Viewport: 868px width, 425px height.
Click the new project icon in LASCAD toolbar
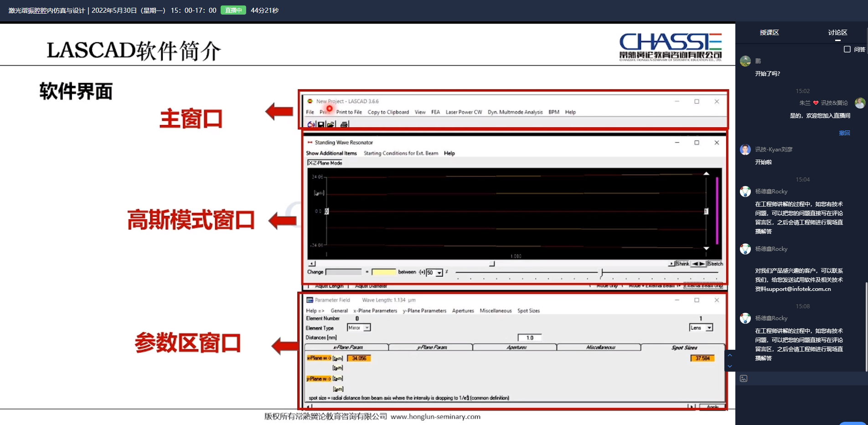(x=311, y=124)
